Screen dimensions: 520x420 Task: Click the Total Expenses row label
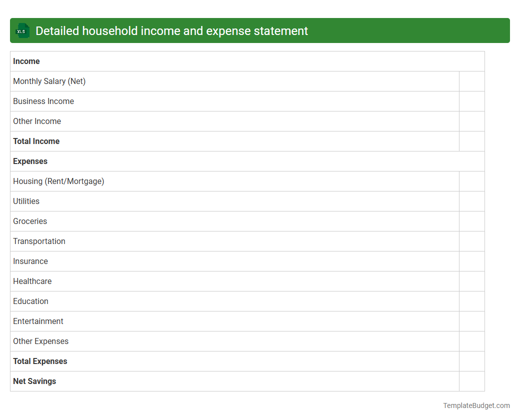tap(40, 361)
